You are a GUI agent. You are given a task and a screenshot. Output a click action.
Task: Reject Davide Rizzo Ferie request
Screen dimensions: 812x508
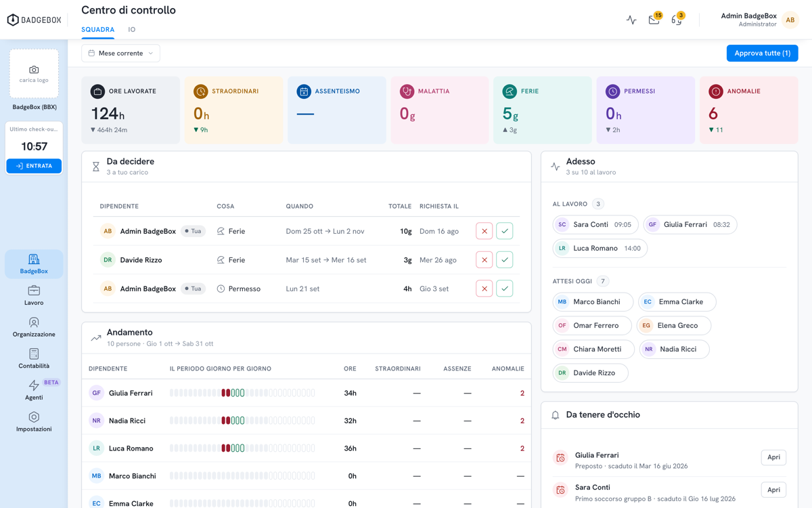484,260
